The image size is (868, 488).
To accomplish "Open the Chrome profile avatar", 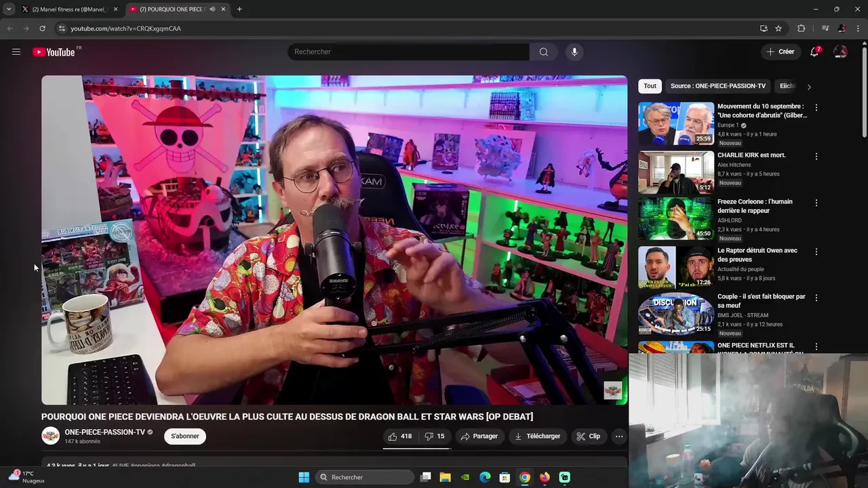I will click(842, 28).
